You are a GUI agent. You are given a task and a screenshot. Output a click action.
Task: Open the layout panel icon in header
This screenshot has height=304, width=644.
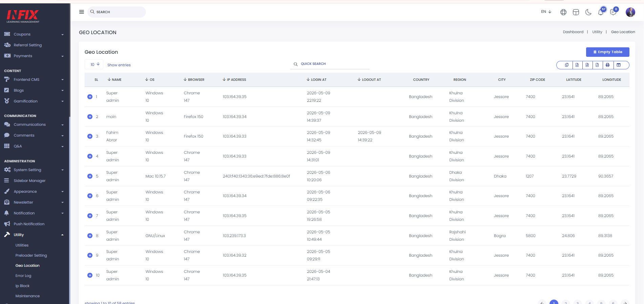tap(576, 12)
